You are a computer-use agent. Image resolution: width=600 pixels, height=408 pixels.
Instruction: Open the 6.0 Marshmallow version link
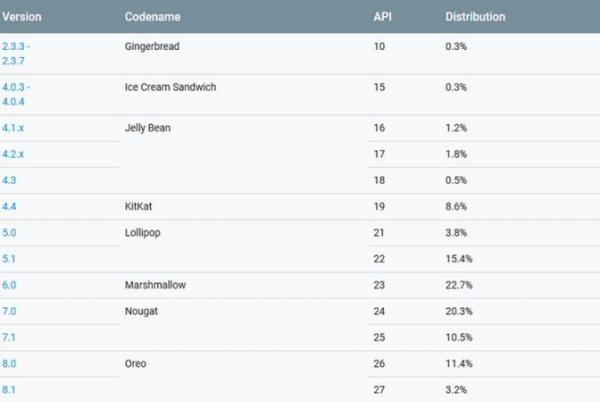click(9, 284)
